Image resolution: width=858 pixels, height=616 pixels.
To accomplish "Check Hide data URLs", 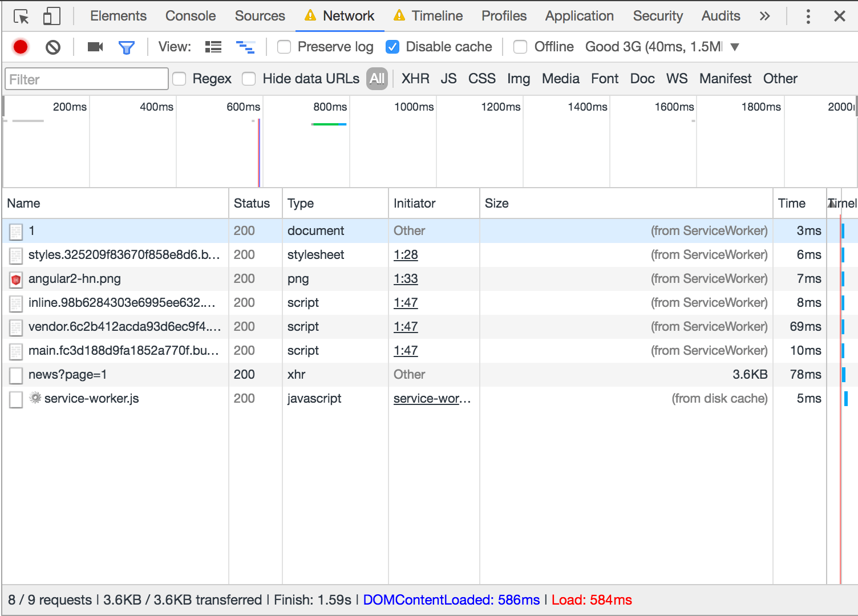I will (249, 79).
